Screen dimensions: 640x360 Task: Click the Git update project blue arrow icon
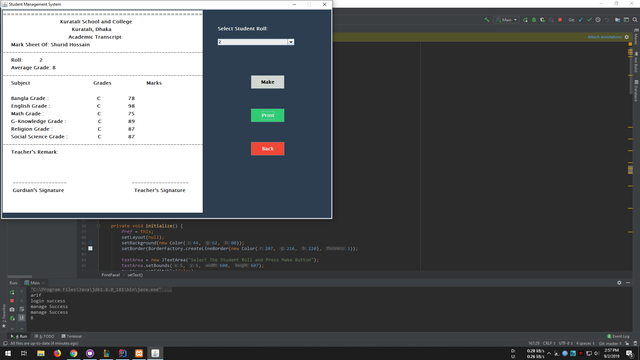tap(581, 20)
